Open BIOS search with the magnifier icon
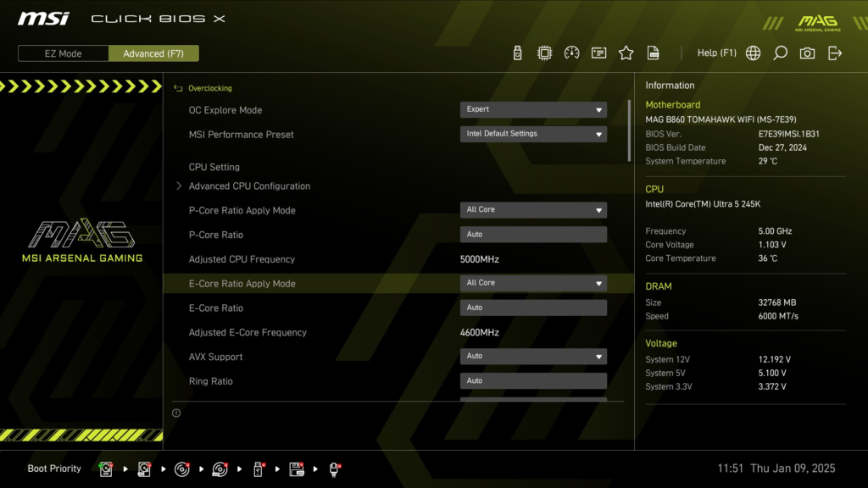The height and width of the screenshot is (488, 868). click(x=780, y=53)
